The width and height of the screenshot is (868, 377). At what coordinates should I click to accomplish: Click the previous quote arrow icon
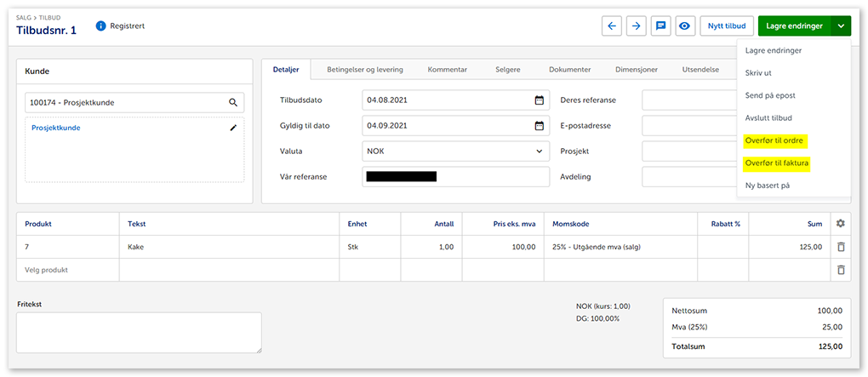point(611,26)
